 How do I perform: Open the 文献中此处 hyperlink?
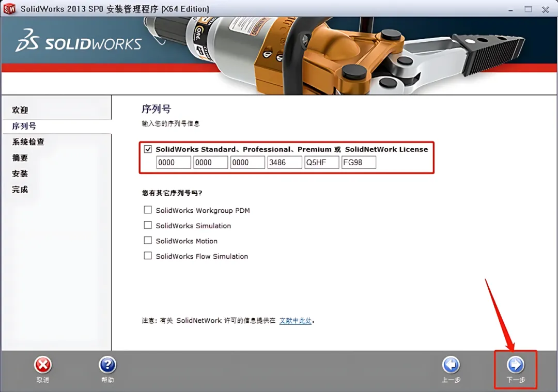[296, 321]
